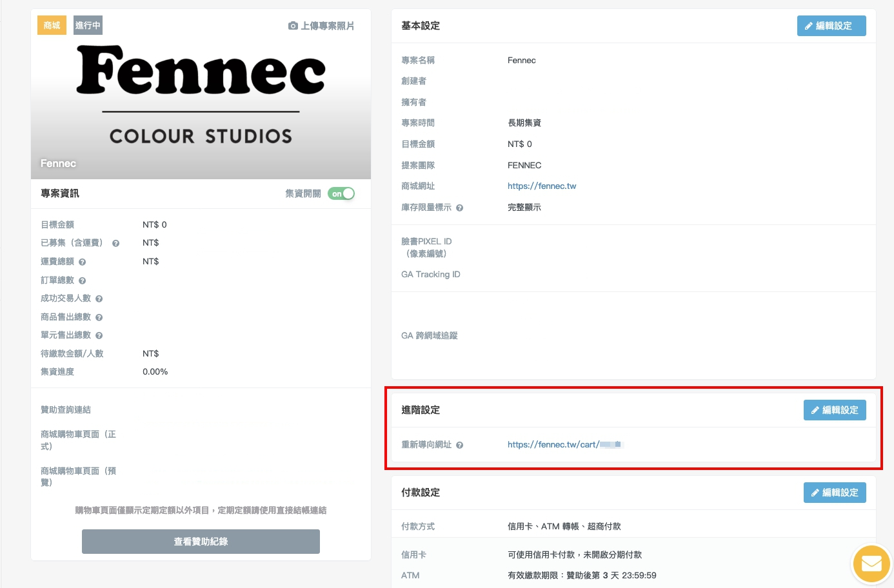This screenshot has height=588, width=894.
Task: Click 編輯設定 button in 基本設定
Action: pyautogui.click(x=831, y=26)
